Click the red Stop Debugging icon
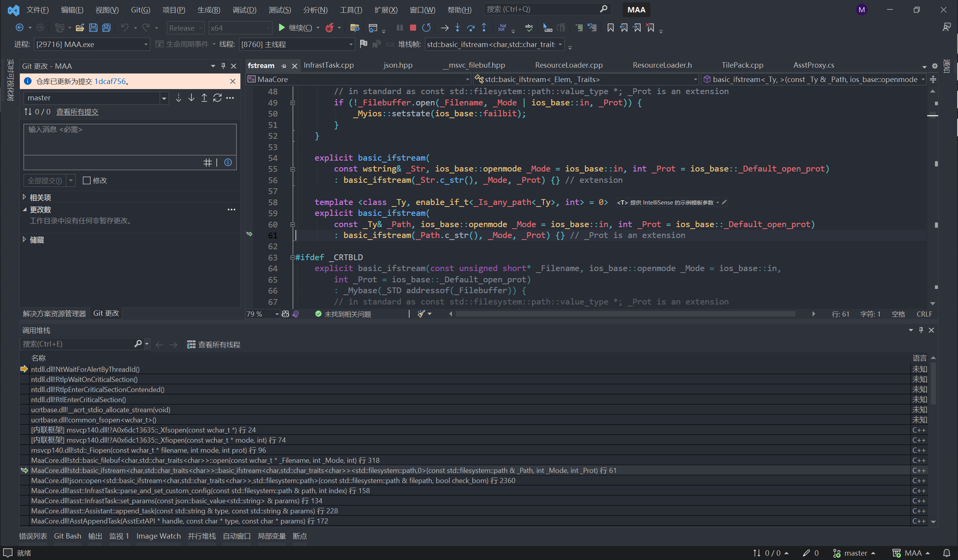The image size is (958, 560). (413, 28)
